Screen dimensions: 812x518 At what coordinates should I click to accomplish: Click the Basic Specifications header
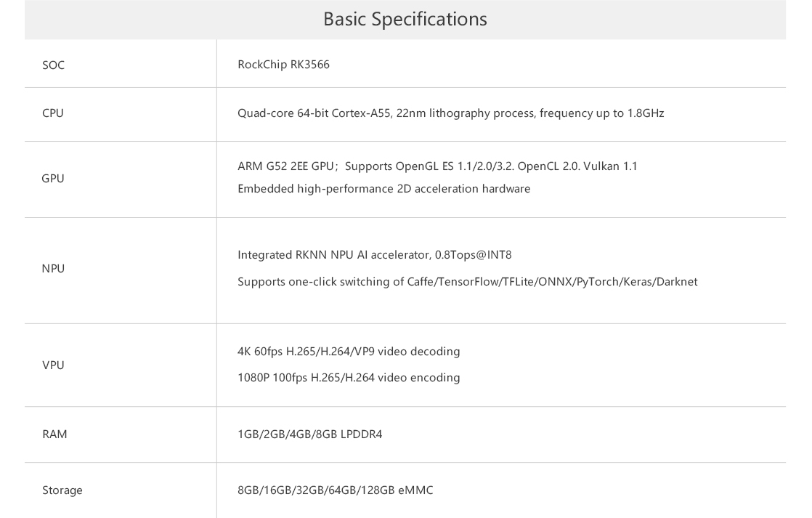405,19
